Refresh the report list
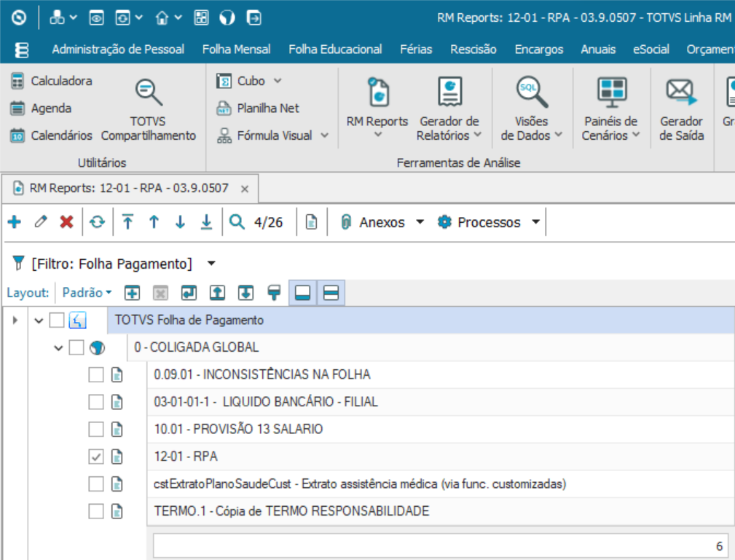The height and width of the screenshot is (560, 735). [x=97, y=221]
